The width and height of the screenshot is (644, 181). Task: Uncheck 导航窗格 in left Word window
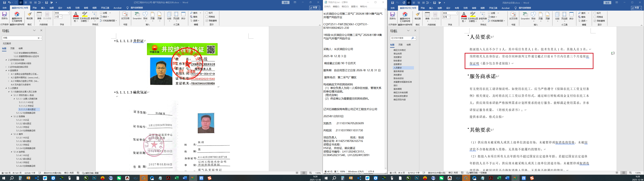207,21
